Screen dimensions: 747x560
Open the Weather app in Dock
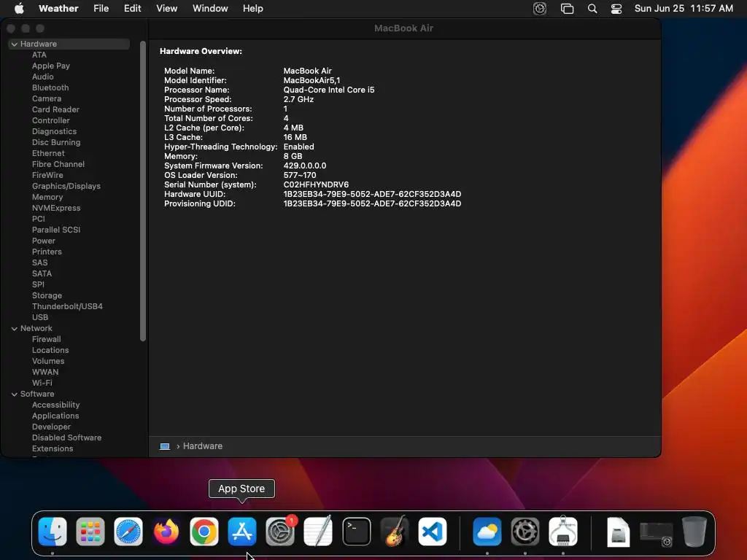(487, 532)
